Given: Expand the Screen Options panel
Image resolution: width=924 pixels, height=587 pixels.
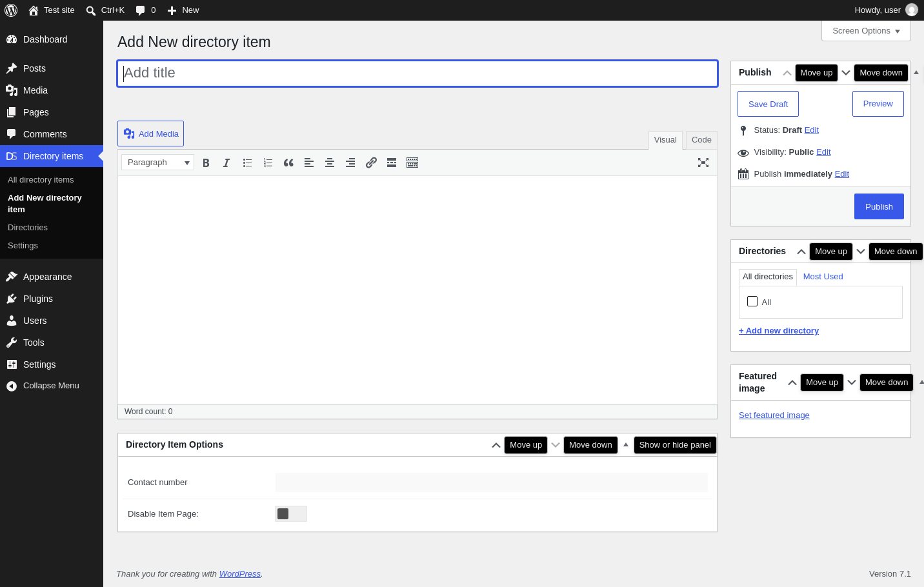Looking at the screenshot, I should (866, 31).
